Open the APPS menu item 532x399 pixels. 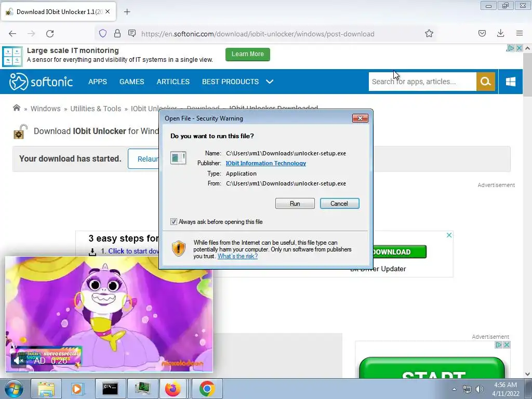98,82
